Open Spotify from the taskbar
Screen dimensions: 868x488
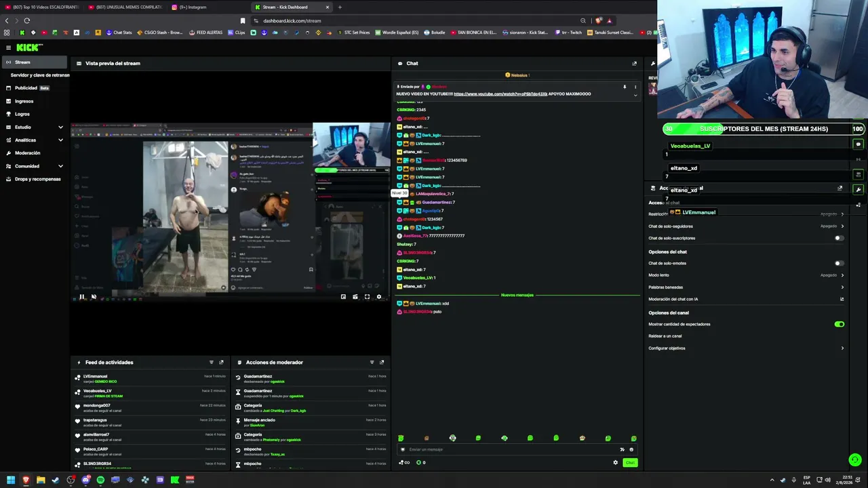coord(100,480)
